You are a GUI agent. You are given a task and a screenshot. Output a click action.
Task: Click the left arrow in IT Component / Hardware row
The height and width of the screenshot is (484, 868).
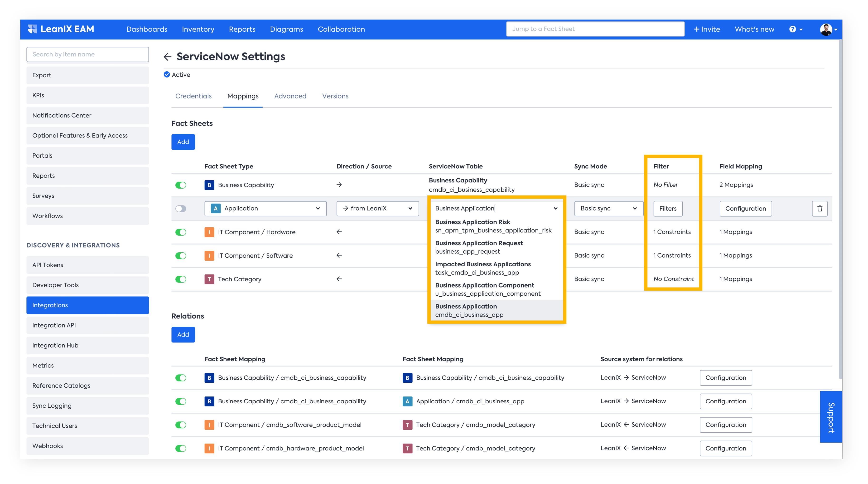(x=339, y=232)
